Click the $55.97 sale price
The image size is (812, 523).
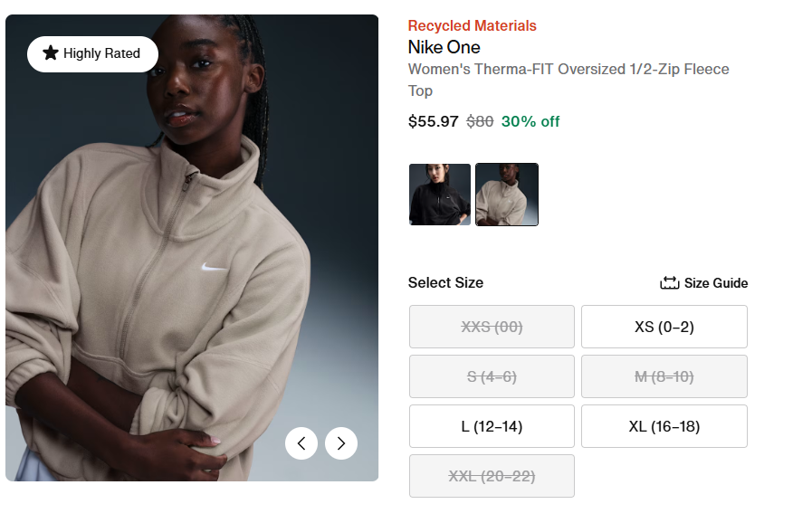(x=434, y=121)
